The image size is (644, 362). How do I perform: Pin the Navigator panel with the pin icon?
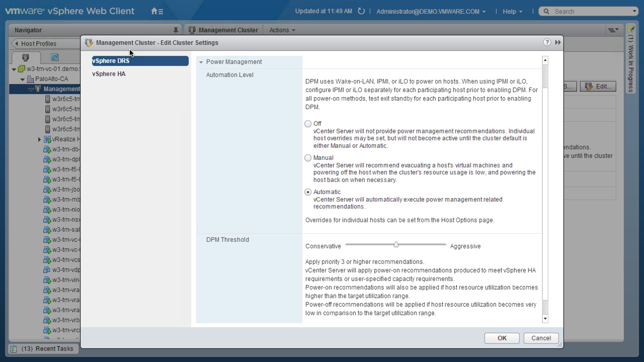(x=176, y=30)
